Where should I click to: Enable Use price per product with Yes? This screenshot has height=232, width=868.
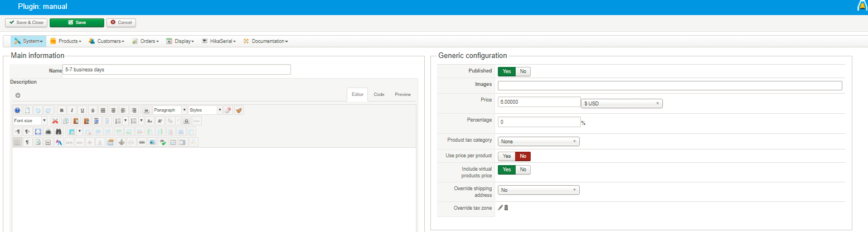click(x=506, y=156)
